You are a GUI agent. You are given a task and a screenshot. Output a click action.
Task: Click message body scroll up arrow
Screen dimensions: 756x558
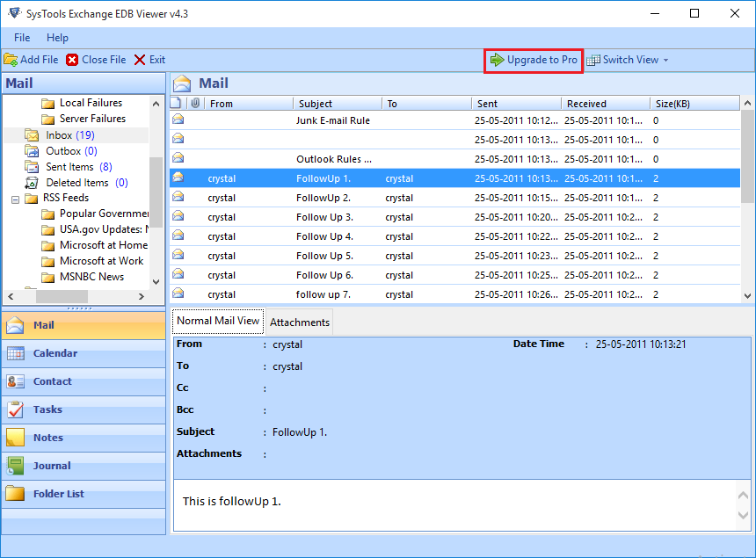[x=743, y=495]
